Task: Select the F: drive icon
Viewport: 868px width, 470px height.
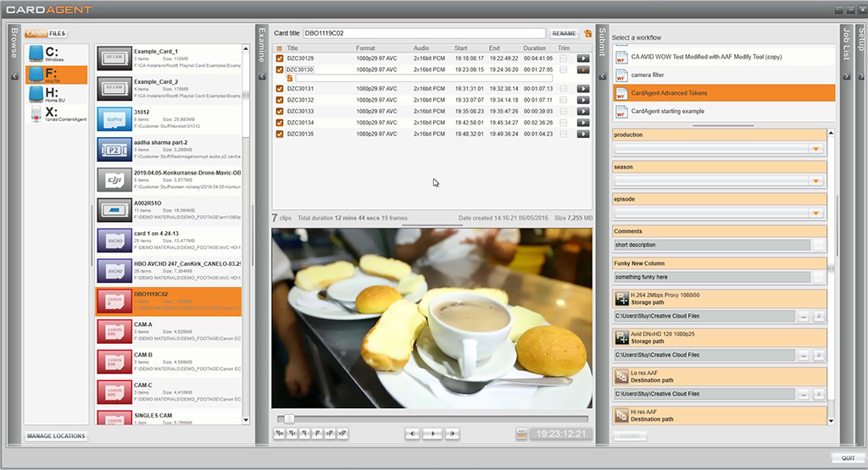Action: click(36, 75)
